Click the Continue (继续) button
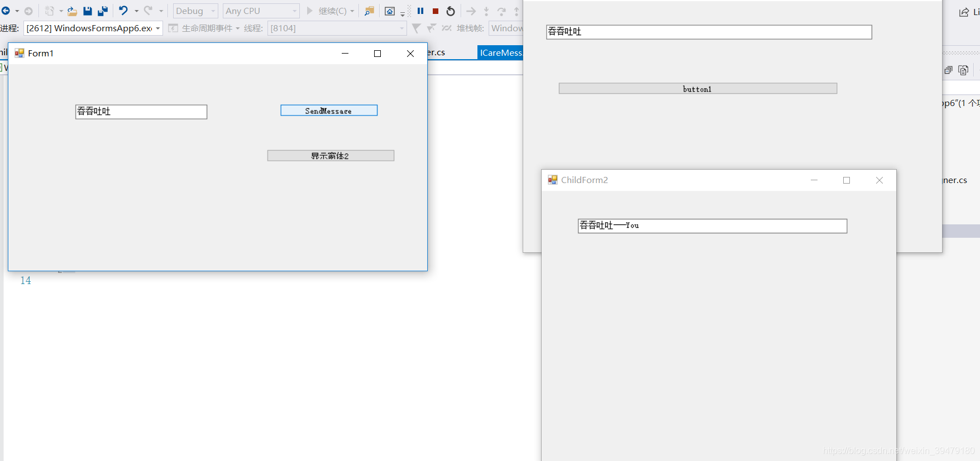This screenshot has height=461, width=980. click(327, 11)
